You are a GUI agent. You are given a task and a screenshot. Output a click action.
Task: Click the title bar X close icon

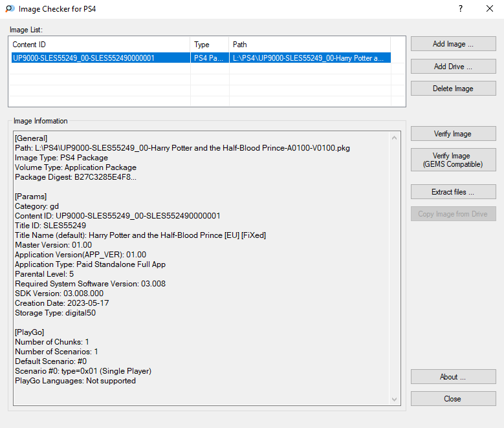click(490, 8)
